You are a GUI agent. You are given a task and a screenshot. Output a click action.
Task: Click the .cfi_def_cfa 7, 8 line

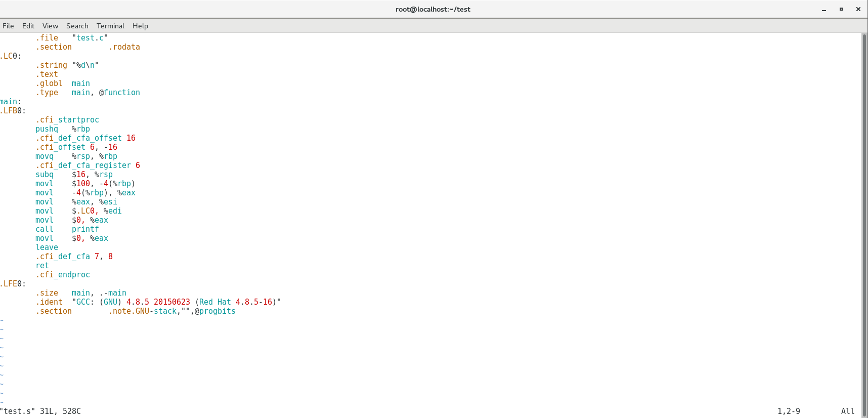(74, 257)
